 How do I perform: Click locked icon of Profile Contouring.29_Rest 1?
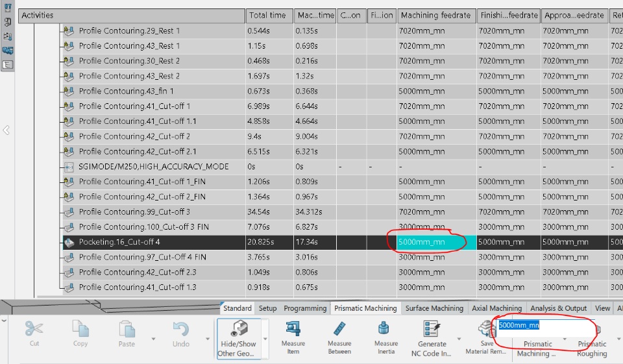coord(69,30)
